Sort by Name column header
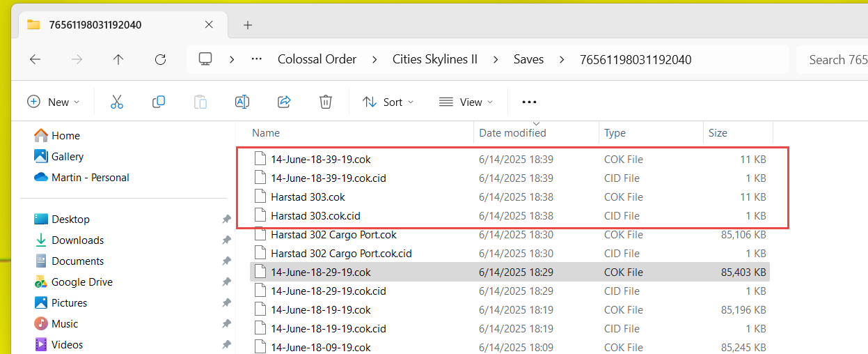This screenshot has height=354, width=868. 265,132
